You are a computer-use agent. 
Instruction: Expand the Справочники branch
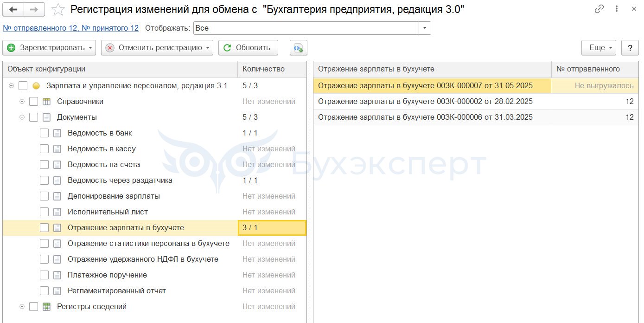(22, 102)
